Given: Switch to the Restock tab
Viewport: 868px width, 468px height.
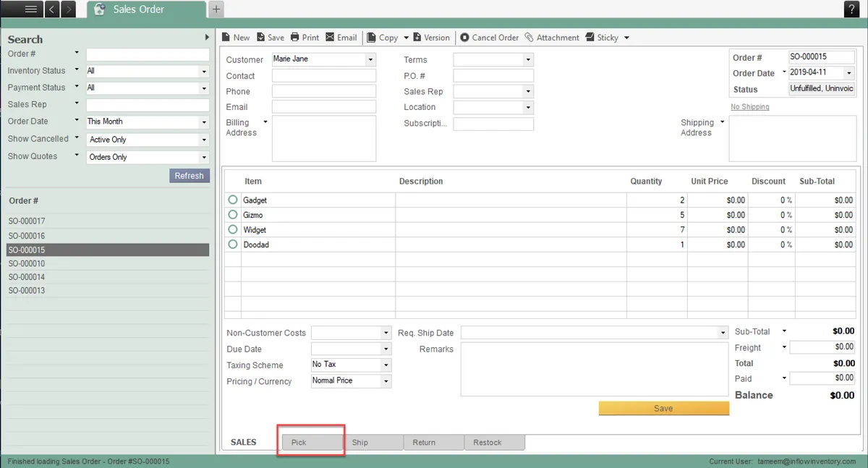Looking at the screenshot, I should tap(494, 442).
